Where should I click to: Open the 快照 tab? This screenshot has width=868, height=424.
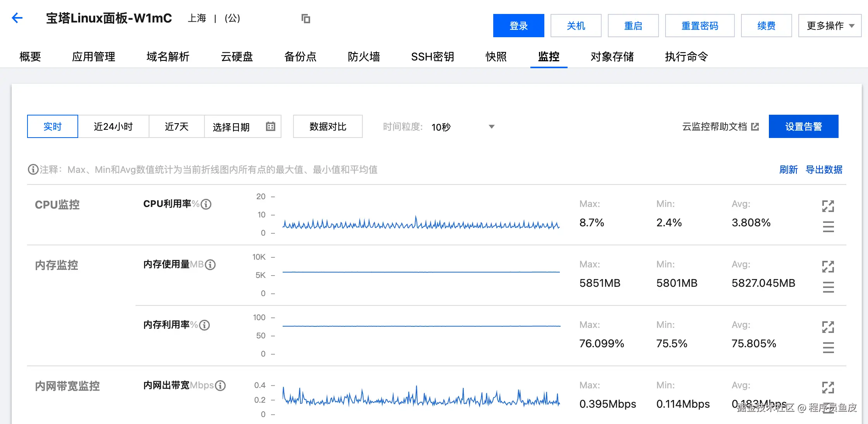coord(496,57)
